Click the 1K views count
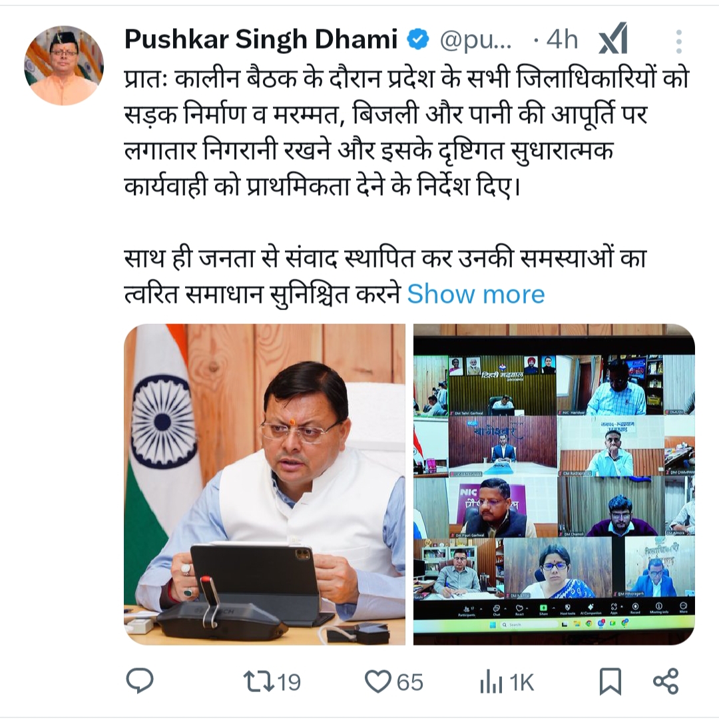The image size is (719, 728). [521, 683]
